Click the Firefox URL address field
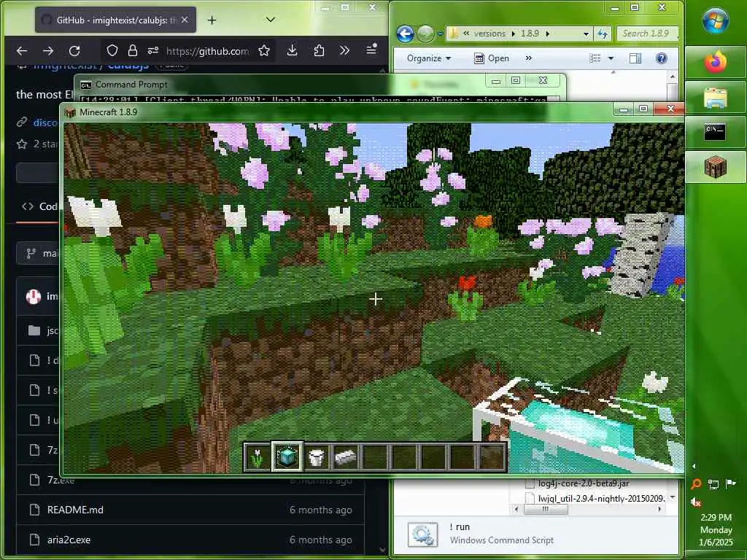 coord(206,51)
